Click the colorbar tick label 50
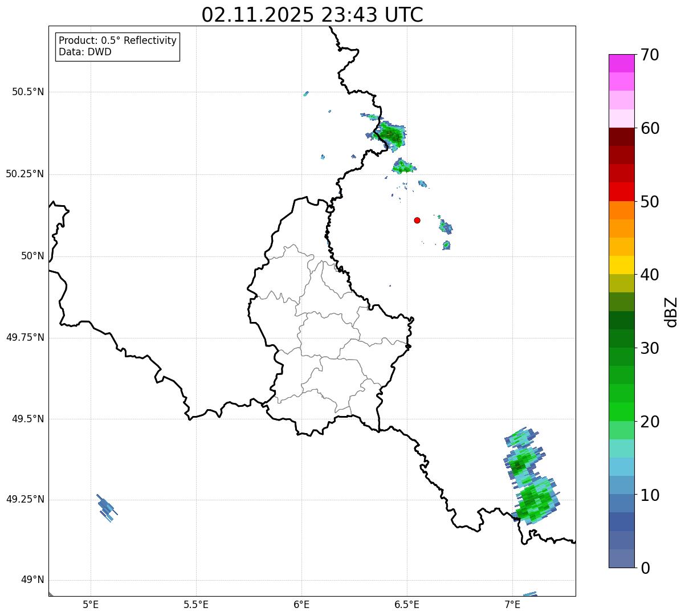Viewport: 685px width, 616px height. pos(650,202)
